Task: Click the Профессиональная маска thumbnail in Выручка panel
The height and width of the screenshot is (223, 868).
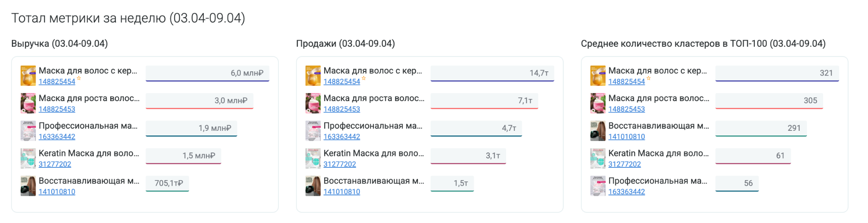Action: pos(28,131)
